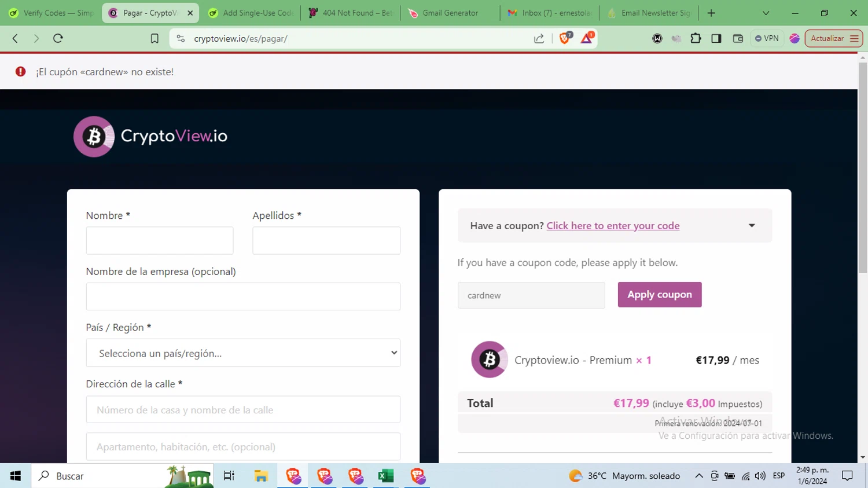The width and height of the screenshot is (868, 488).
Task: Switch ESP input language indicator
Action: tap(779, 476)
